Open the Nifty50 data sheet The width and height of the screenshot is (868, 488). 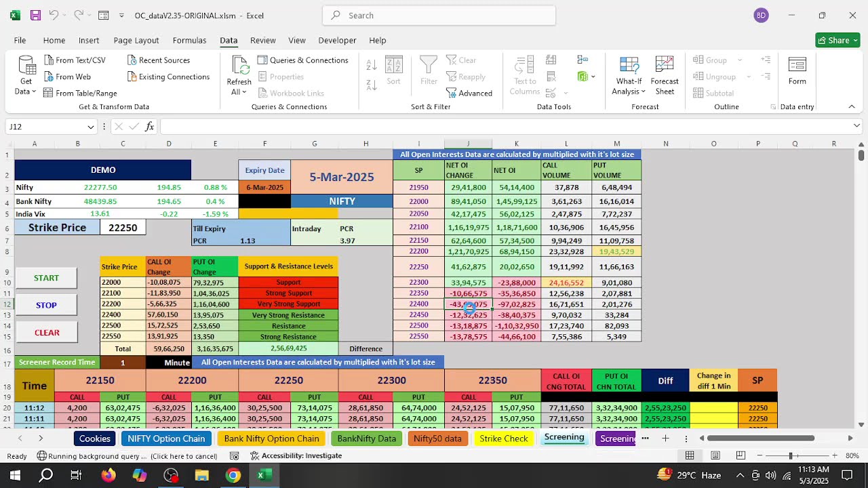click(x=437, y=439)
